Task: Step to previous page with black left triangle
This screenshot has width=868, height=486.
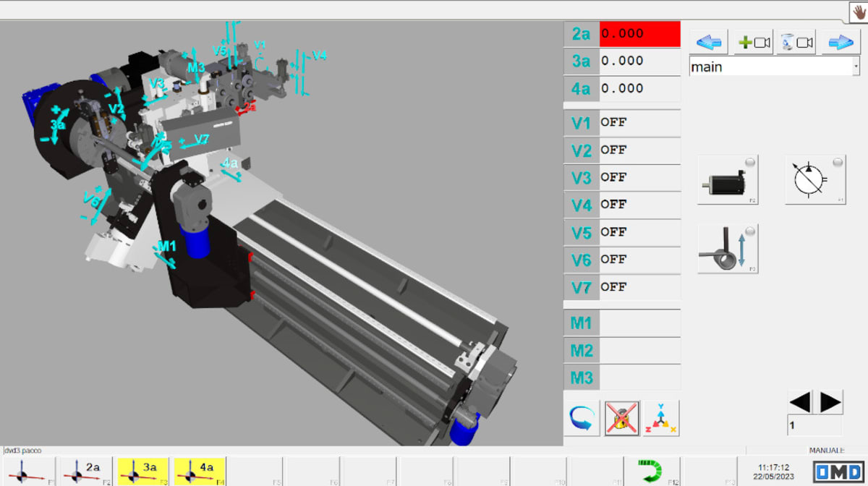Action: (799, 401)
